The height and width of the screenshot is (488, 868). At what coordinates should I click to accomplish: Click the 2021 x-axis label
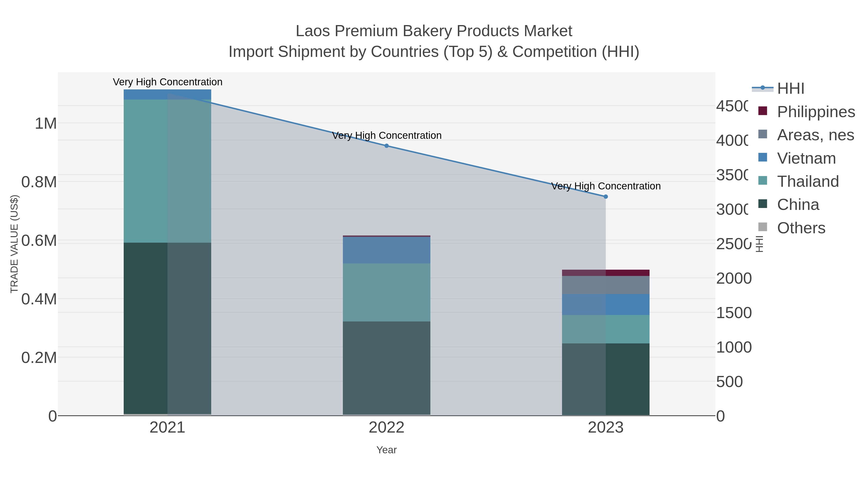pyautogui.click(x=168, y=428)
